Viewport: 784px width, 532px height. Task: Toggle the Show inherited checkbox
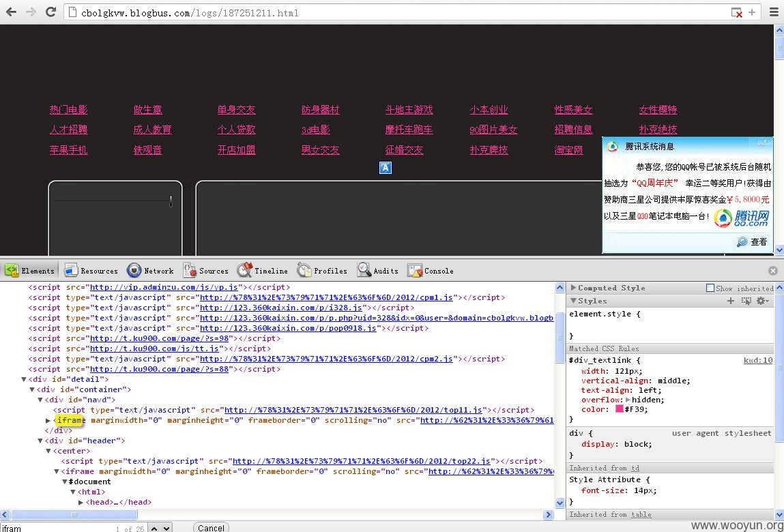[x=710, y=288]
